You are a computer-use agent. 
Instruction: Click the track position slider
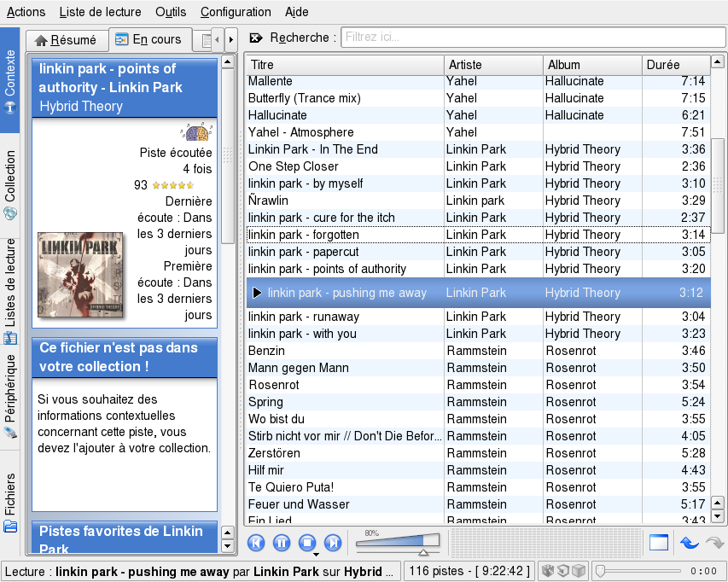click(639, 570)
